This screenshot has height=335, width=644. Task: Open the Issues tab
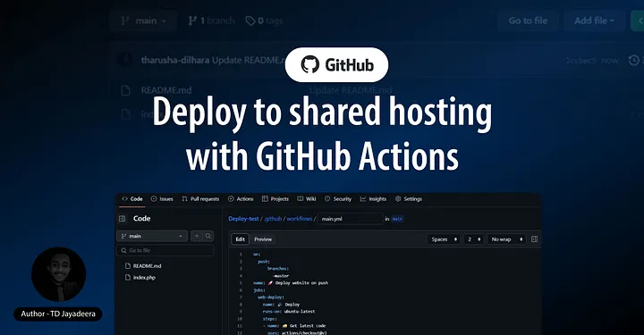pyautogui.click(x=162, y=199)
